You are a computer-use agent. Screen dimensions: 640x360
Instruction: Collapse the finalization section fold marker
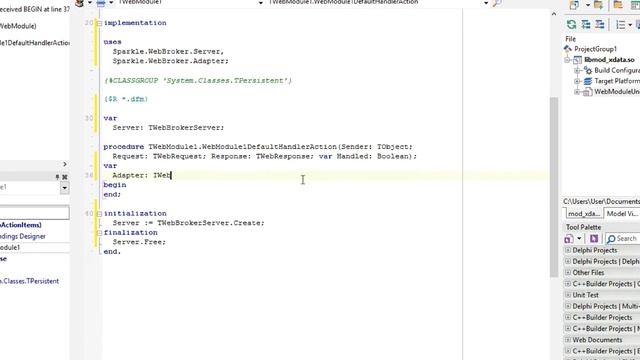click(x=99, y=233)
